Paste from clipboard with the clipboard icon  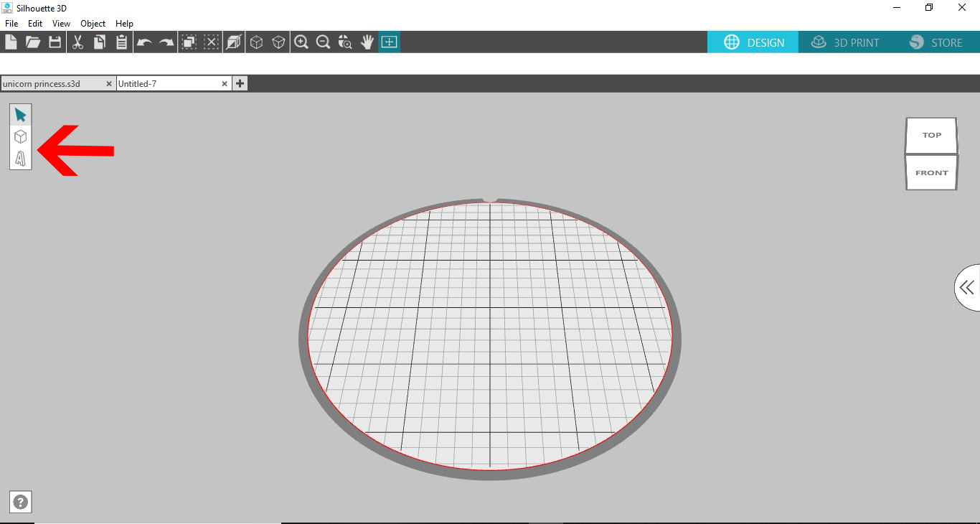click(121, 42)
